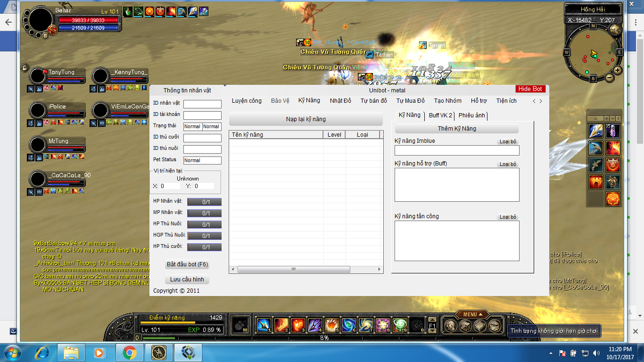Trigger the fire burst skill in slot 3
644x362 pixels.
tap(298, 325)
